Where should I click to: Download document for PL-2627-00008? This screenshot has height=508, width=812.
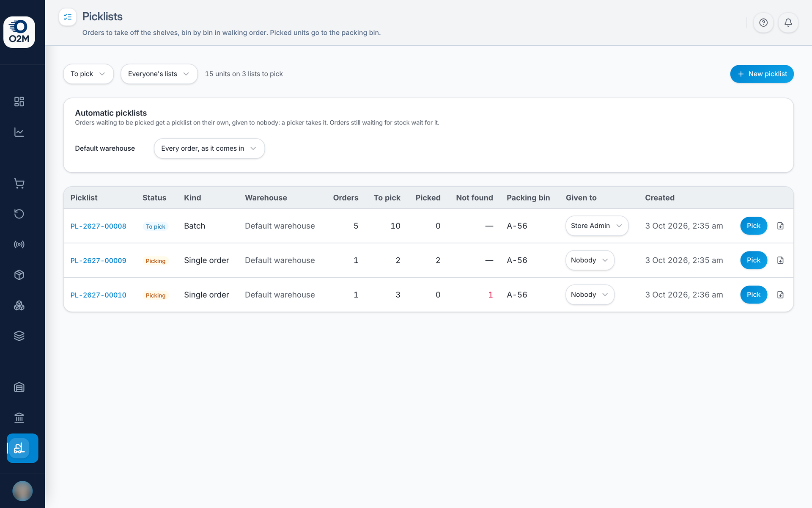point(780,226)
